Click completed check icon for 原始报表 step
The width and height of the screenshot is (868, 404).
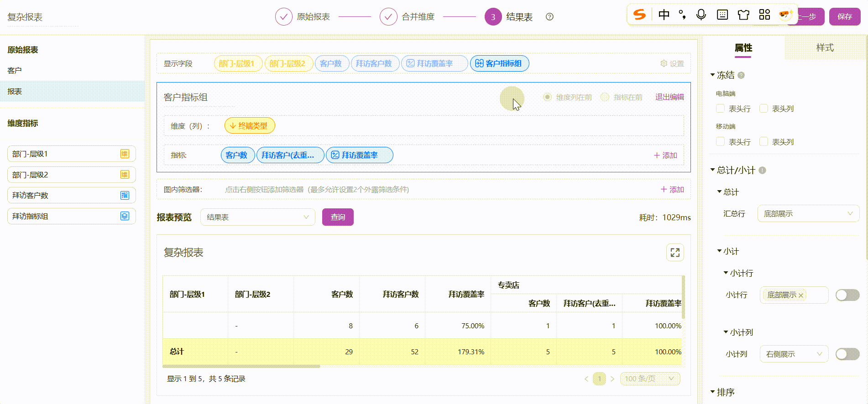click(x=283, y=17)
